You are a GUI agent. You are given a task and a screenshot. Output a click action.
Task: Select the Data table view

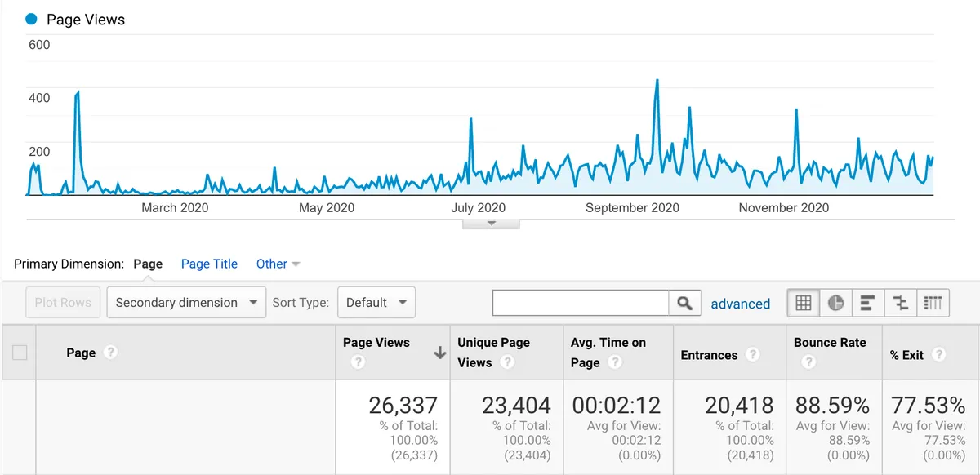click(803, 303)
